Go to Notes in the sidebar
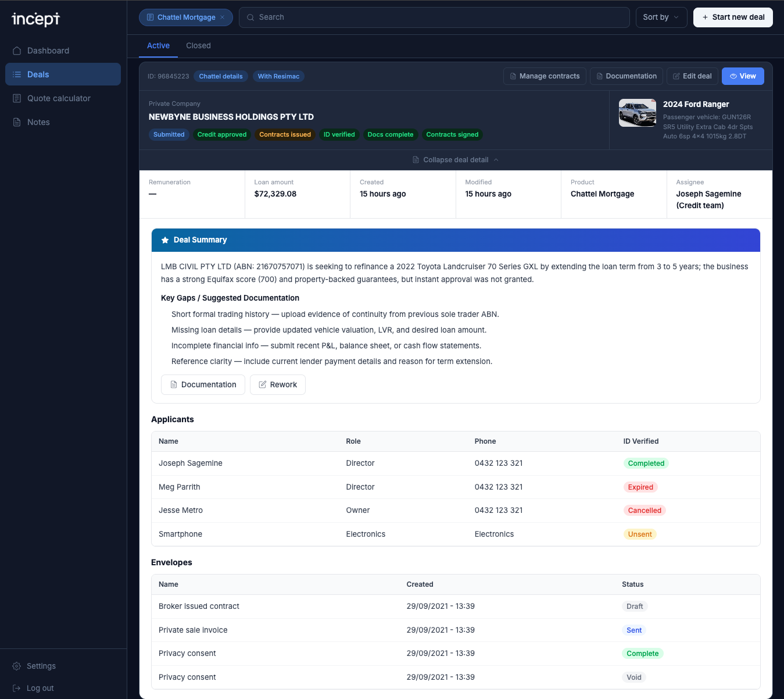784x699 pixels. pos(63,122)
